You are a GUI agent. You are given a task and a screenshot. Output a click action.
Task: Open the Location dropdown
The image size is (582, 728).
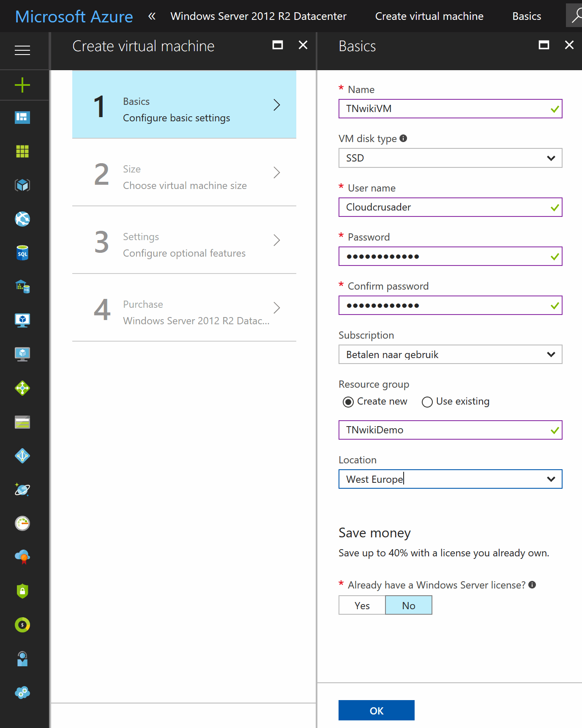point(451,479)
